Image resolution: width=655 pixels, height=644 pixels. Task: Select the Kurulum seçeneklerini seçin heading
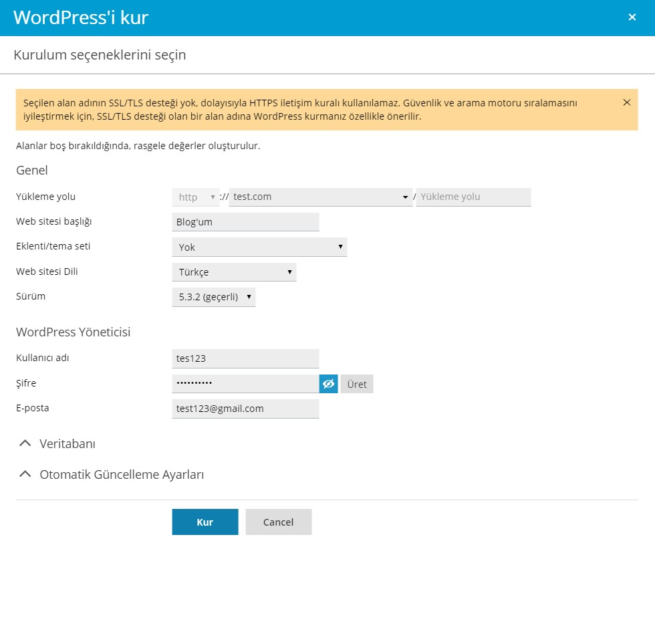pos(100,55)
